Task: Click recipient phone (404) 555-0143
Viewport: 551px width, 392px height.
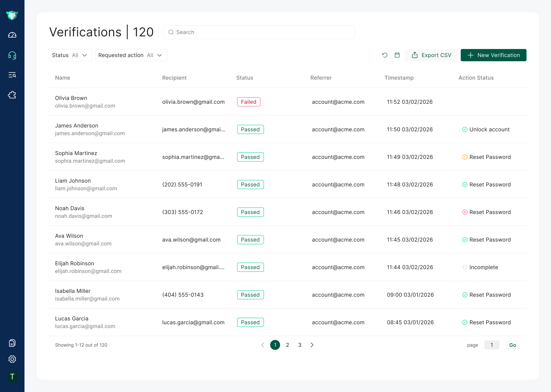Action: 183,295
